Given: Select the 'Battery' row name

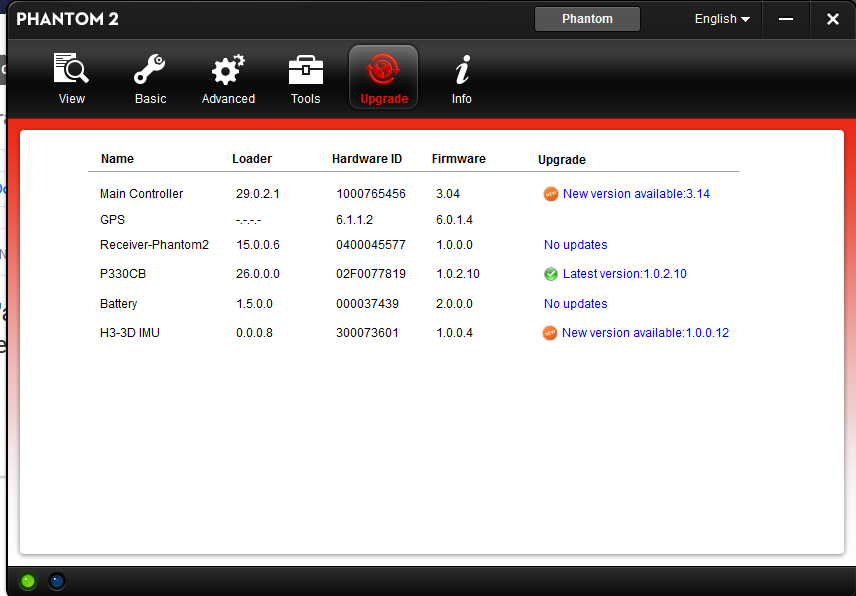Looking at the screenshot, I should tap(118, 304).
